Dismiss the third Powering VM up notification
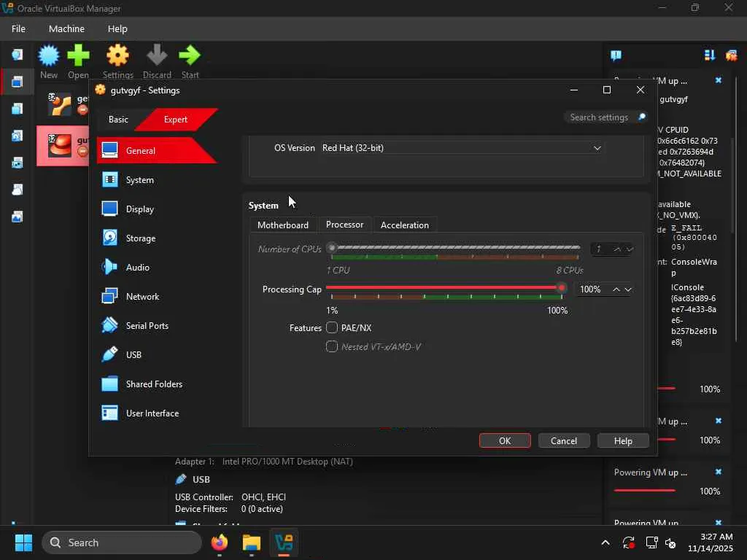The height and width of the screenshot is (560, 747). pos(719,472)
